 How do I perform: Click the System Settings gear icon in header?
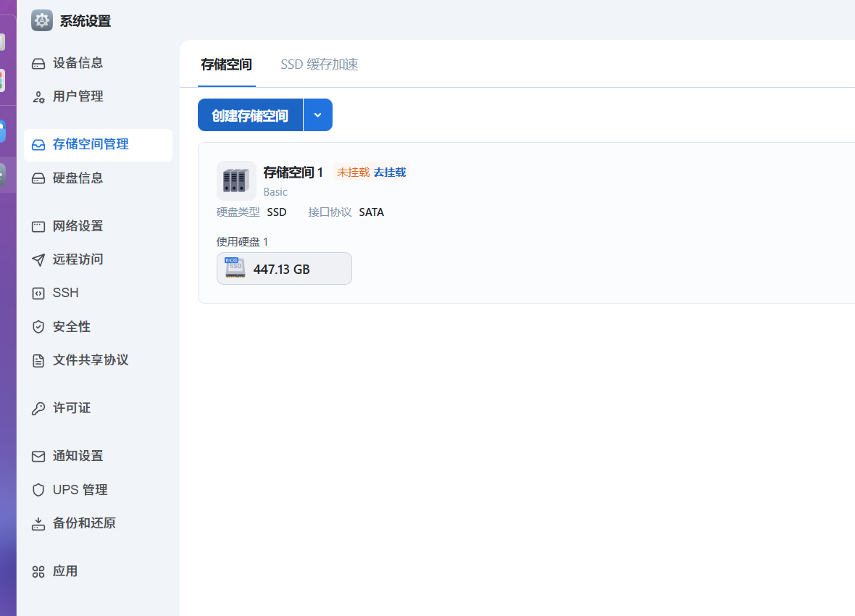tap(41, 21)
